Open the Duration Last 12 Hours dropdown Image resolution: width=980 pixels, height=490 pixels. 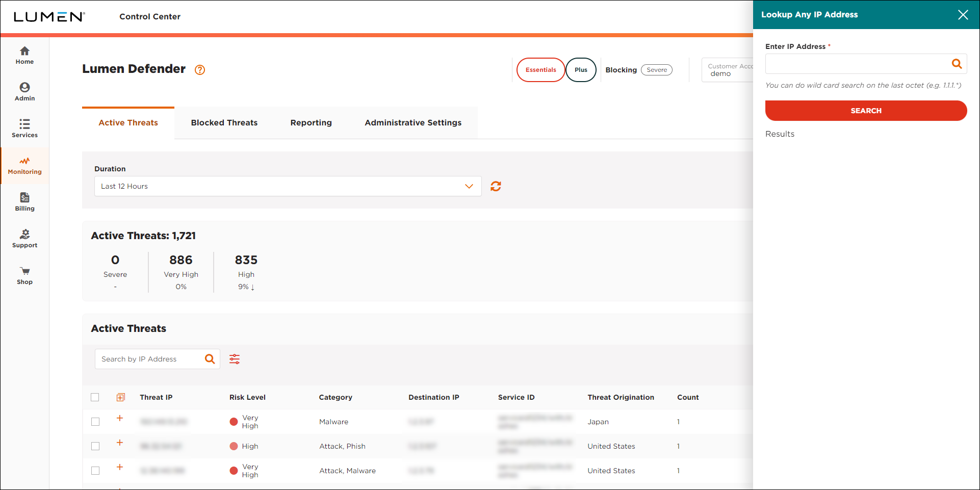288,186
